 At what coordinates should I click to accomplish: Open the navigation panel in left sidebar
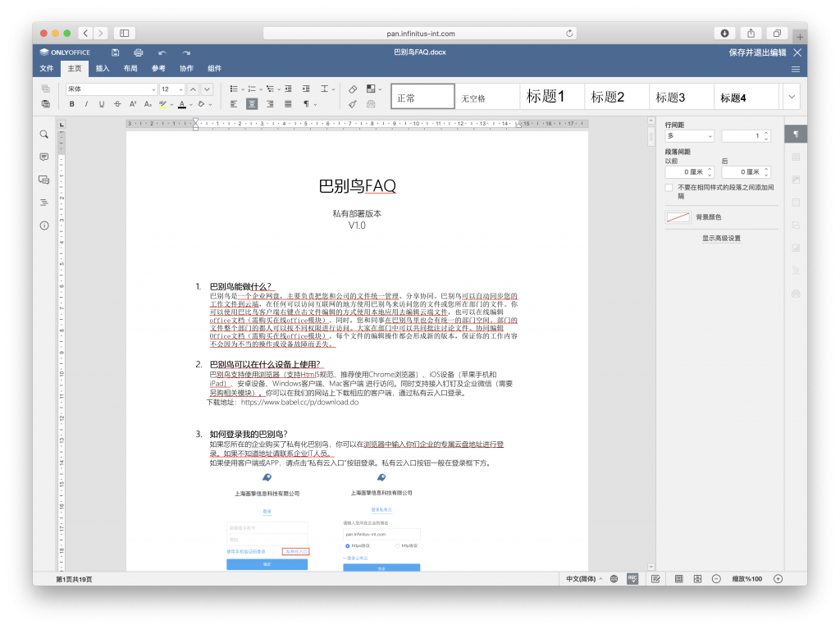[44, 203]
